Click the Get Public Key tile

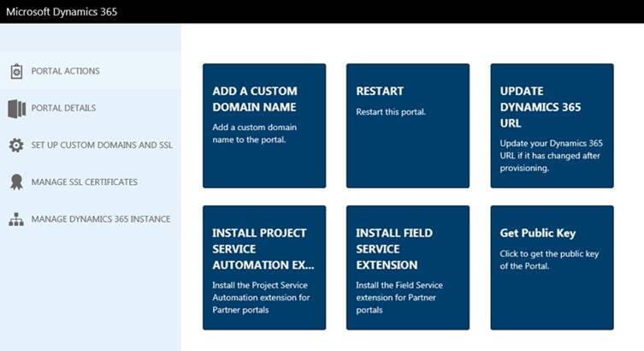[x=552, y=268]
